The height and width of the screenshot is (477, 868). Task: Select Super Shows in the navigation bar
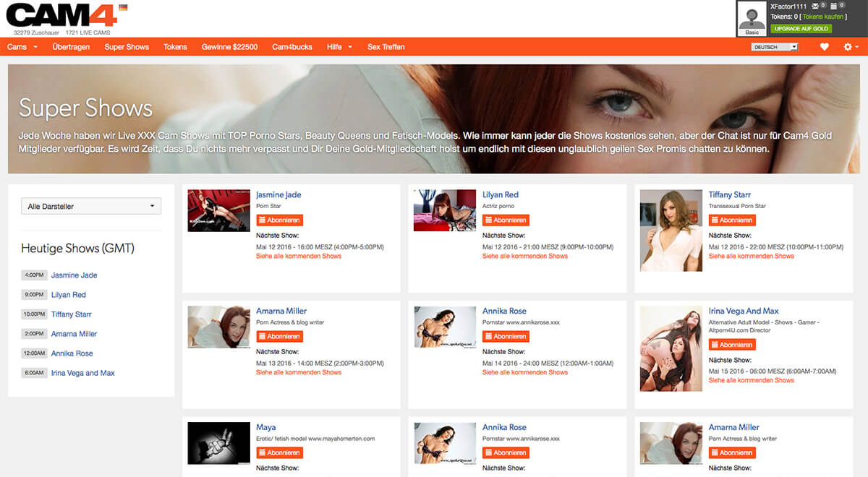click(127, 47)
